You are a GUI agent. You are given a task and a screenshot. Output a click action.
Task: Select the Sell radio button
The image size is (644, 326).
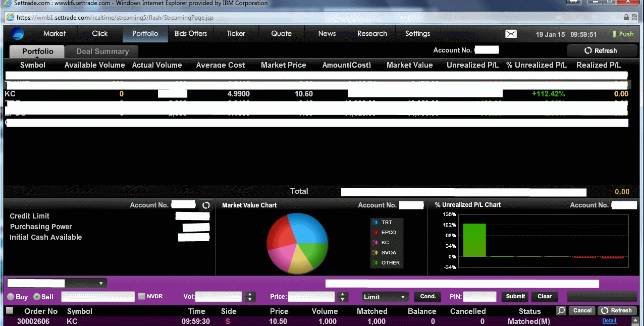(x=36, y=297)
